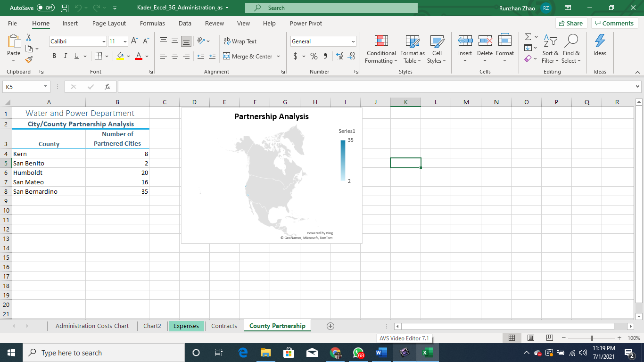The image size is (644, 362).
Task: Switch to Normal view icon
Action: pyautogui.click(x=512, y=338)
